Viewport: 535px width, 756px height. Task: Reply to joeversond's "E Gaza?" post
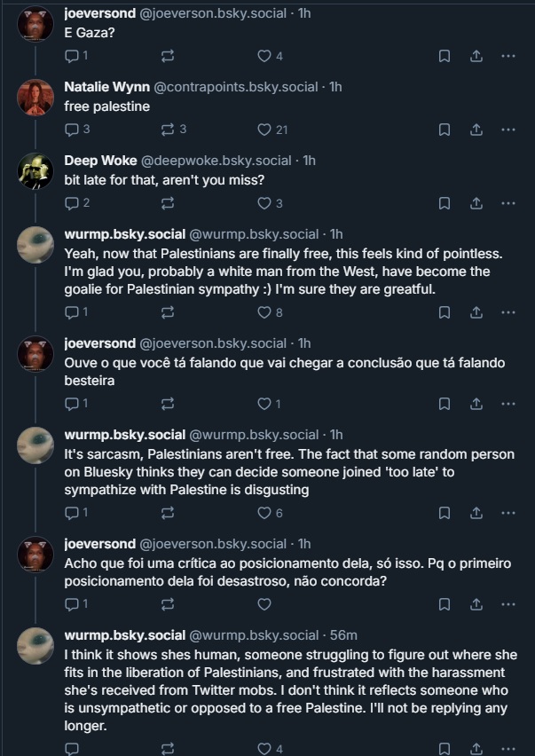coord(72,55)
